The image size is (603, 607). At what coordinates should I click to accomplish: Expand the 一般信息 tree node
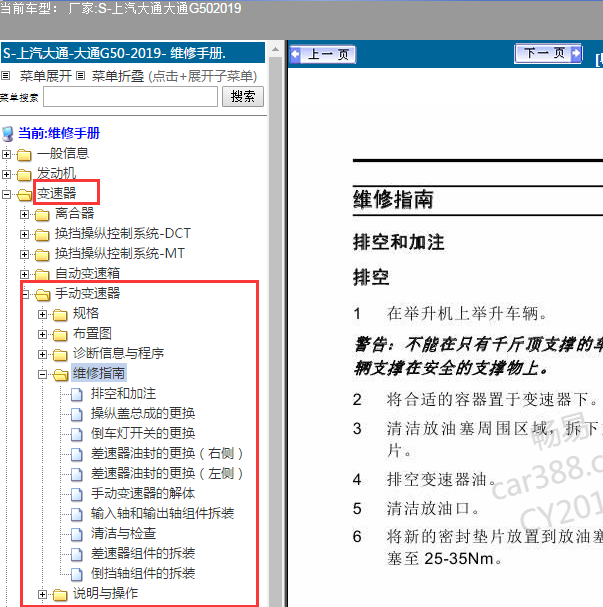6,154
